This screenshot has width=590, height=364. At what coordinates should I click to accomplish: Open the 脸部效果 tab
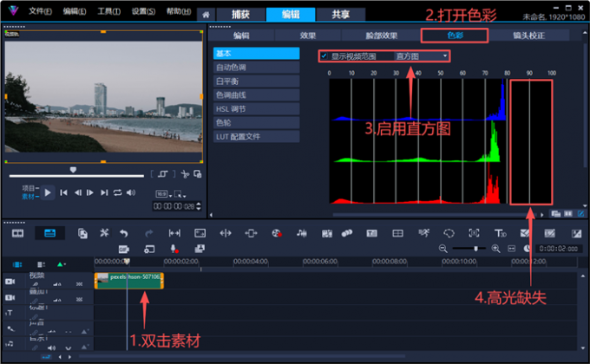[381, 36]
